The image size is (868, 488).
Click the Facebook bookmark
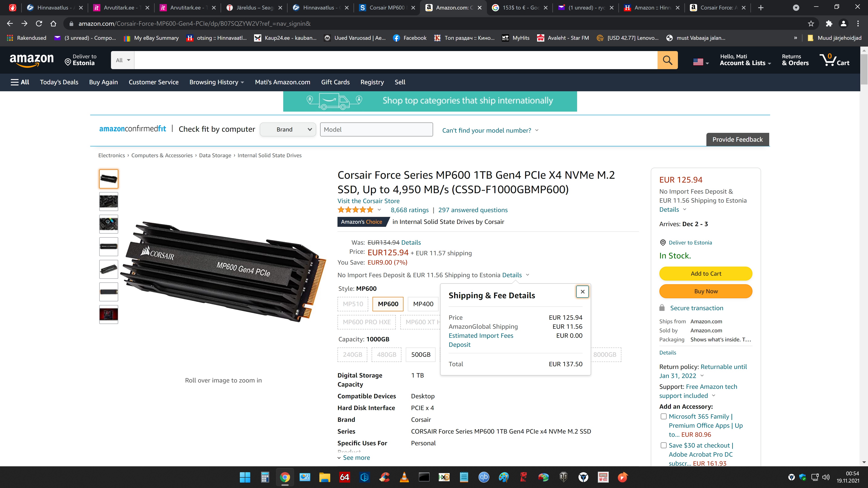point(409,38)
